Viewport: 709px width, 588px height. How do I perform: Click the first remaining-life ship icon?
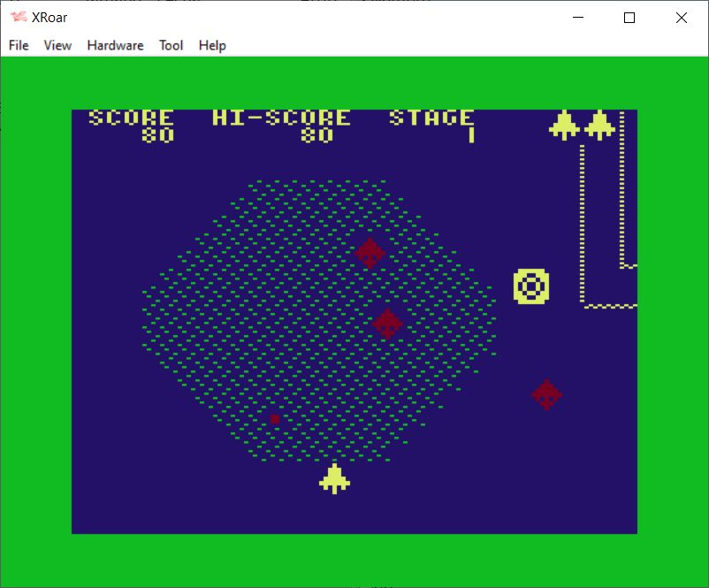564,125
